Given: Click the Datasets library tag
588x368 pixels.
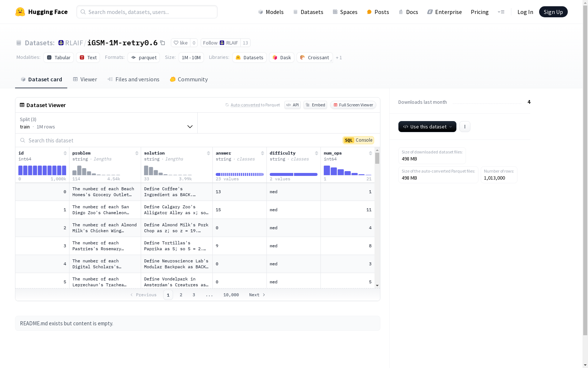Looking at the screenshot, I should tap(250, 57).
